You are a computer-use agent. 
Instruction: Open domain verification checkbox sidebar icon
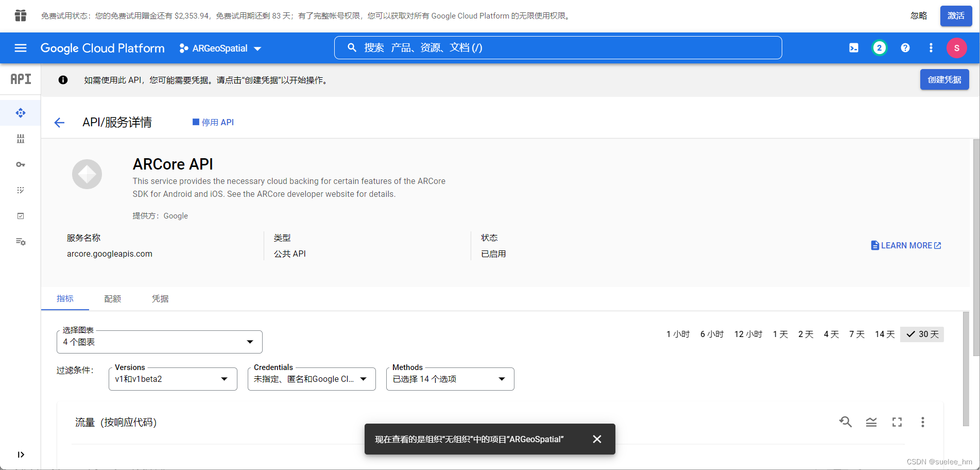21,216
